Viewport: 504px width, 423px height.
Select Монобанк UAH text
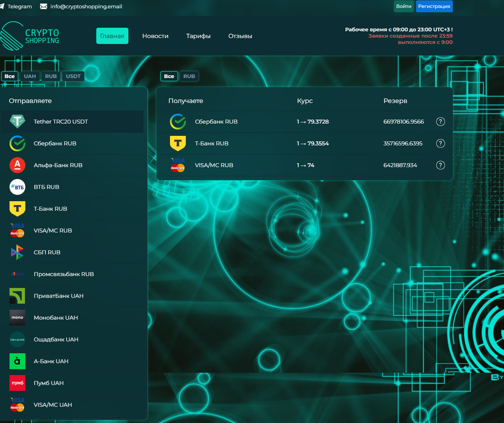56,318
